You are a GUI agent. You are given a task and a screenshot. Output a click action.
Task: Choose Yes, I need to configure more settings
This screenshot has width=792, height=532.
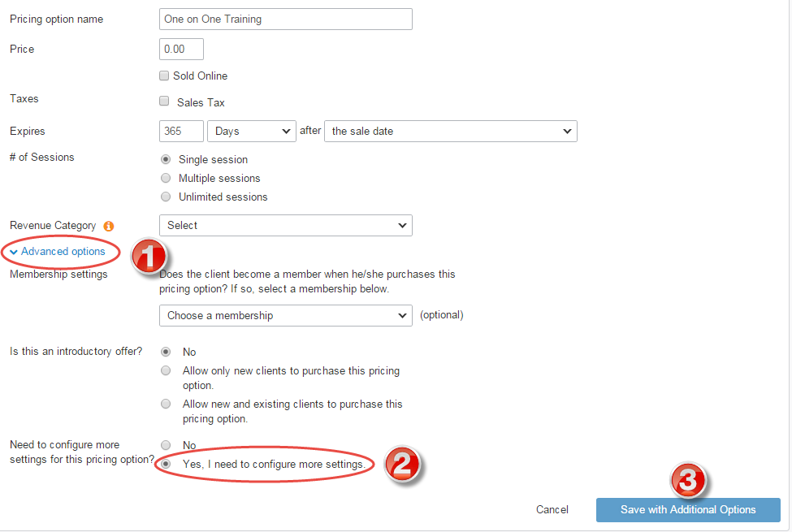(x=166, y=464)
